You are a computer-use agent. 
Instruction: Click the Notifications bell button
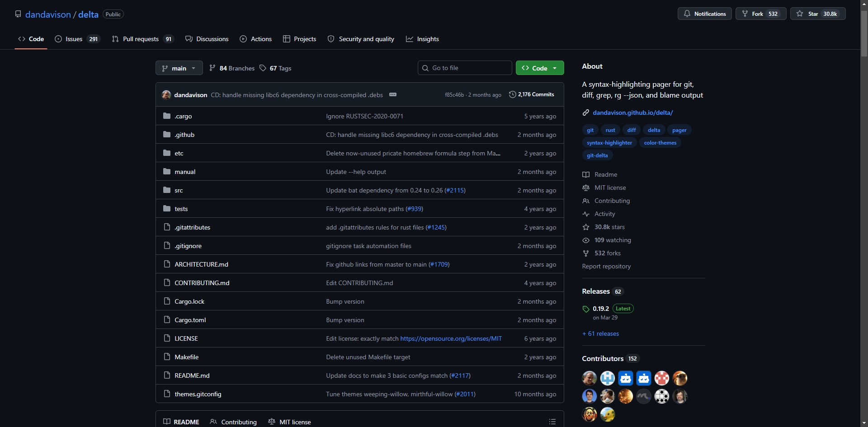(704, 14)
